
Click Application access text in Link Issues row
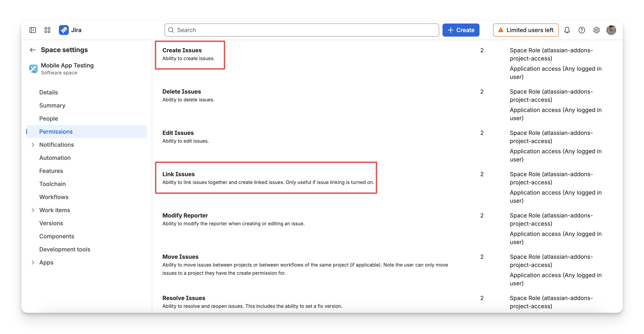(x=555, y=197)
